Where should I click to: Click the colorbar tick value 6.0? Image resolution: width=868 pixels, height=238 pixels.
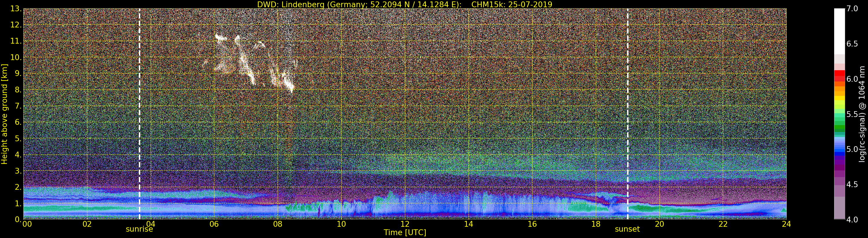[852, 79]
